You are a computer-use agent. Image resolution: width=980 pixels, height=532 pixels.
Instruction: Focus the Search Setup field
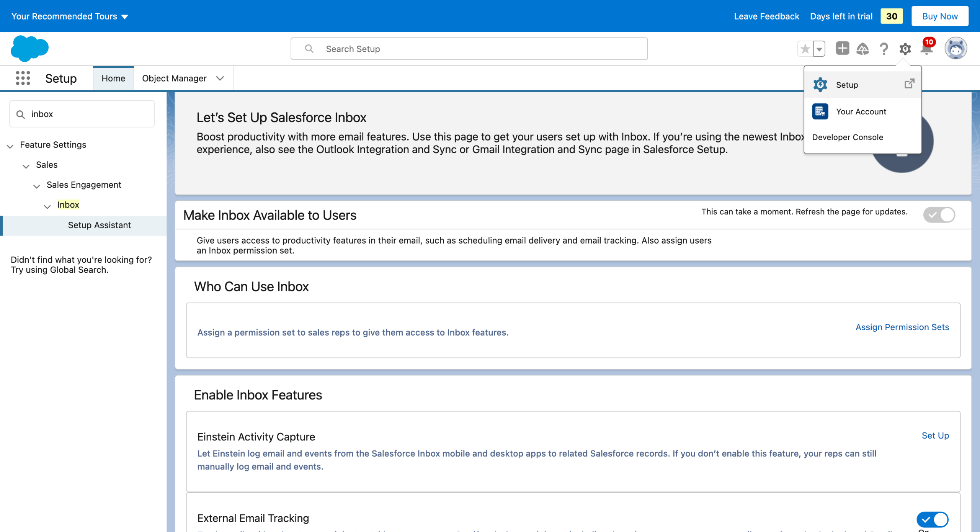(x=469, y=49)
